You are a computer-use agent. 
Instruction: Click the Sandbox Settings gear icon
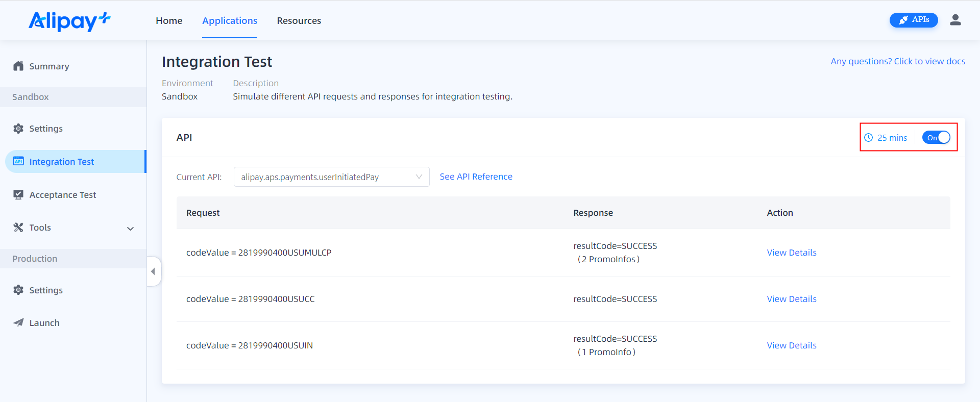18,129
